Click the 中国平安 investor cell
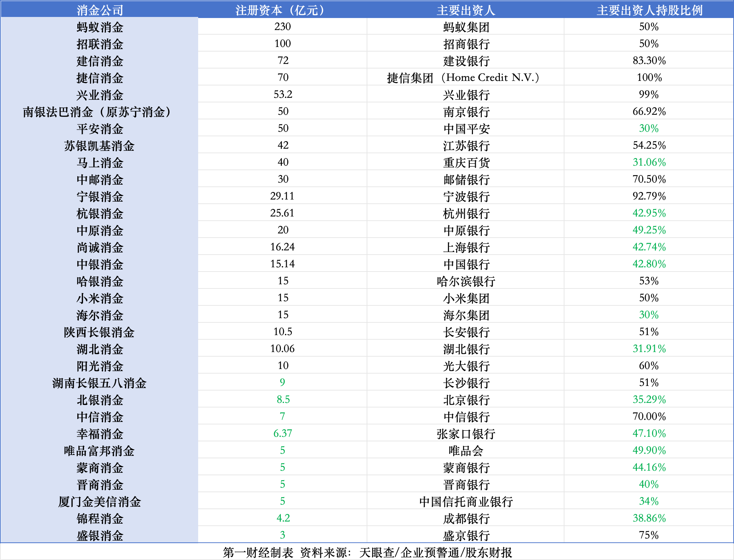Screen dimensions: 734x560 [x=466, y=128]
